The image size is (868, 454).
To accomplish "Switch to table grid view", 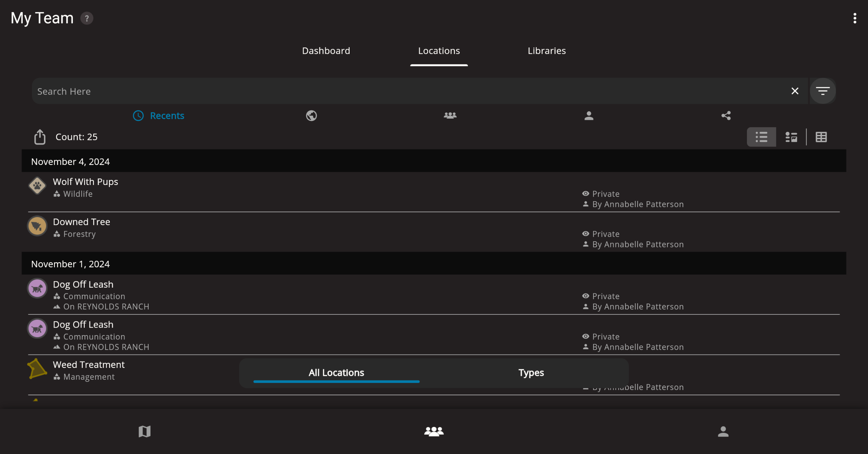I will (x=821, y=137).
